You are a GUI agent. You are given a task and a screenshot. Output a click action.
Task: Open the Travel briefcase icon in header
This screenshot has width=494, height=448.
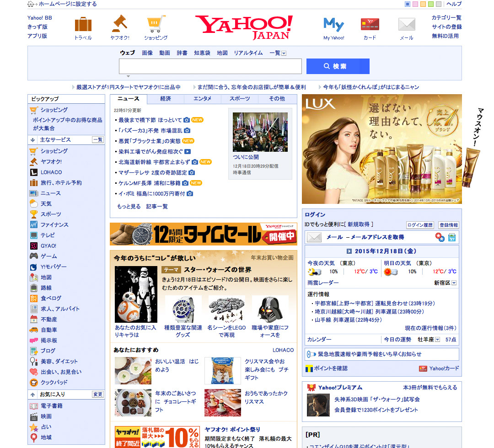(x=83, y=24)
